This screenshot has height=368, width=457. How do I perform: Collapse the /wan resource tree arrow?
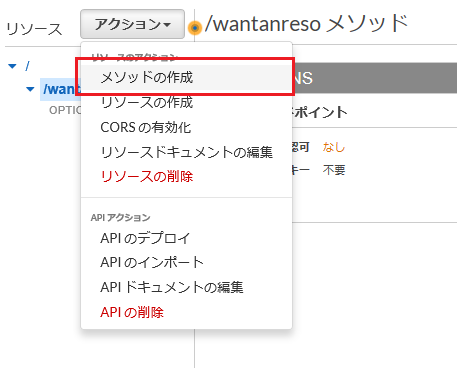coord(30,89)
